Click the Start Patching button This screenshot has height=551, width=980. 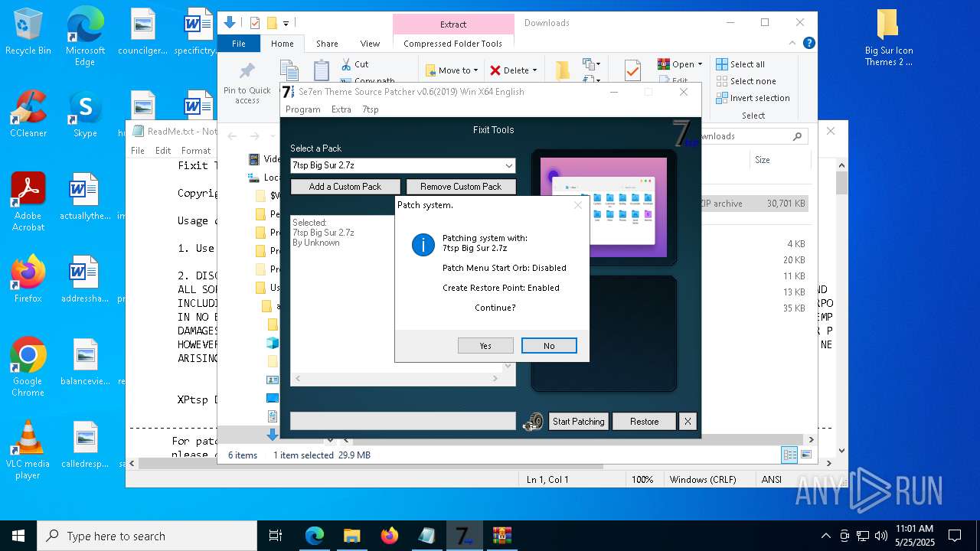[x=579, y=422]
